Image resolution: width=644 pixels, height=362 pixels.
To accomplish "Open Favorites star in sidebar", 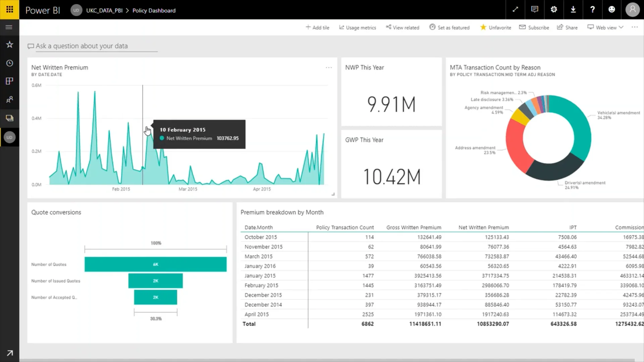I will click(x=9, y=45).
